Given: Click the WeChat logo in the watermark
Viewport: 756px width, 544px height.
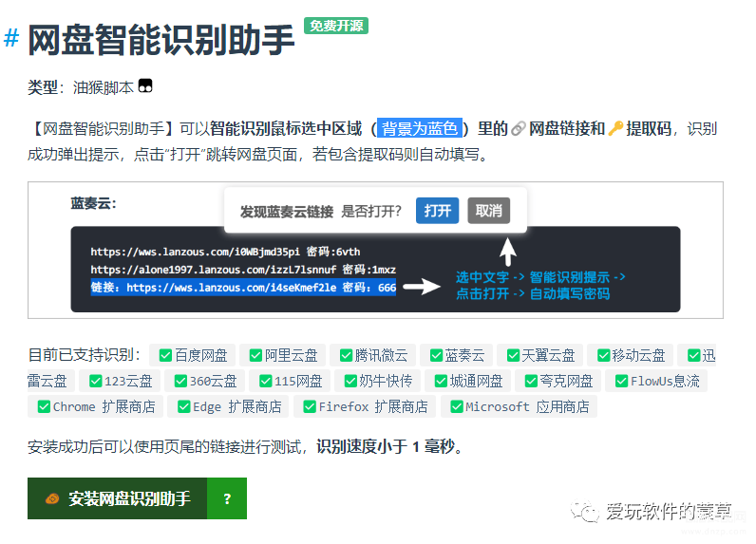Looking at the screenshot, I should point(585,511).
